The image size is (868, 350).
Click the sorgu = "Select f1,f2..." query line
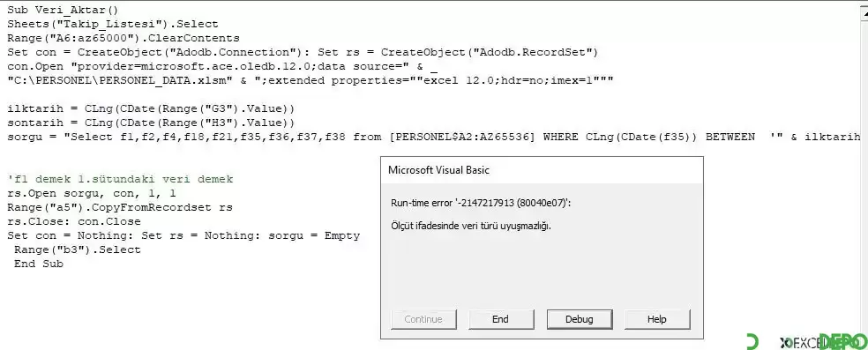(434, 138)
